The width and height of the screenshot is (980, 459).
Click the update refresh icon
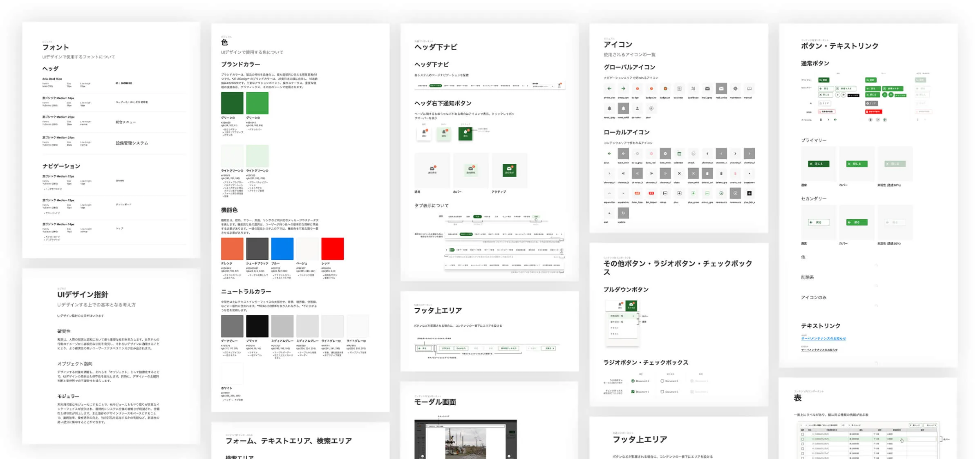pyautogui.click(x=623, y=213)
